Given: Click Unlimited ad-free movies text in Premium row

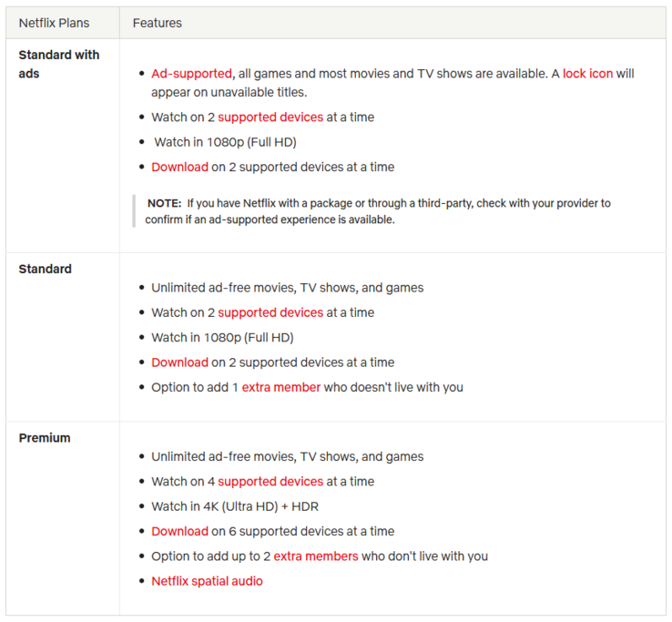Looking at the screenshot, I should [287, 457].
